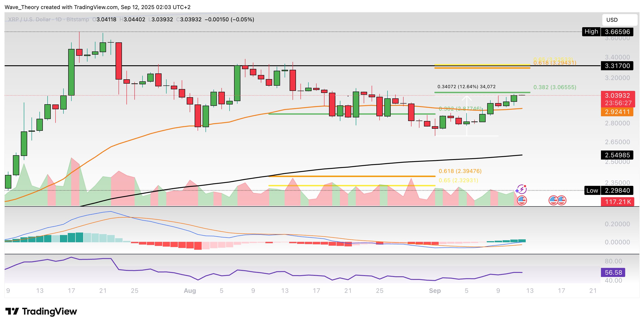Screen dimensions: 644x325
Task: Click the current price label 3.03932
Action: (617, 95)
